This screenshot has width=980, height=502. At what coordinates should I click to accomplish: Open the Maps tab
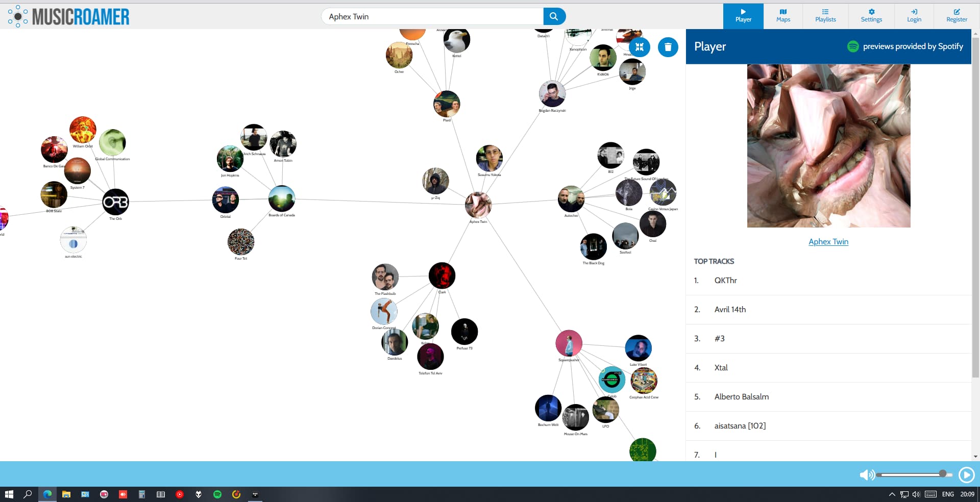(x=783, y=16)
